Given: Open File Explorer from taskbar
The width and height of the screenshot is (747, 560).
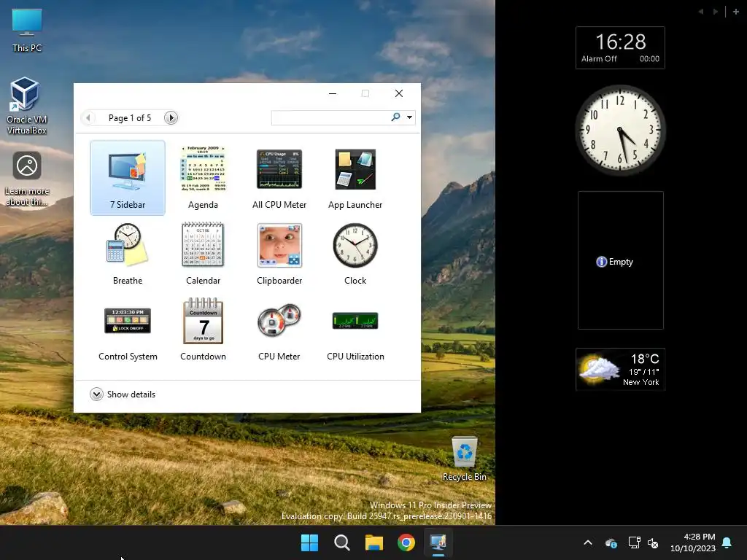Looking at the screenshot, I should tap(374, 542).
